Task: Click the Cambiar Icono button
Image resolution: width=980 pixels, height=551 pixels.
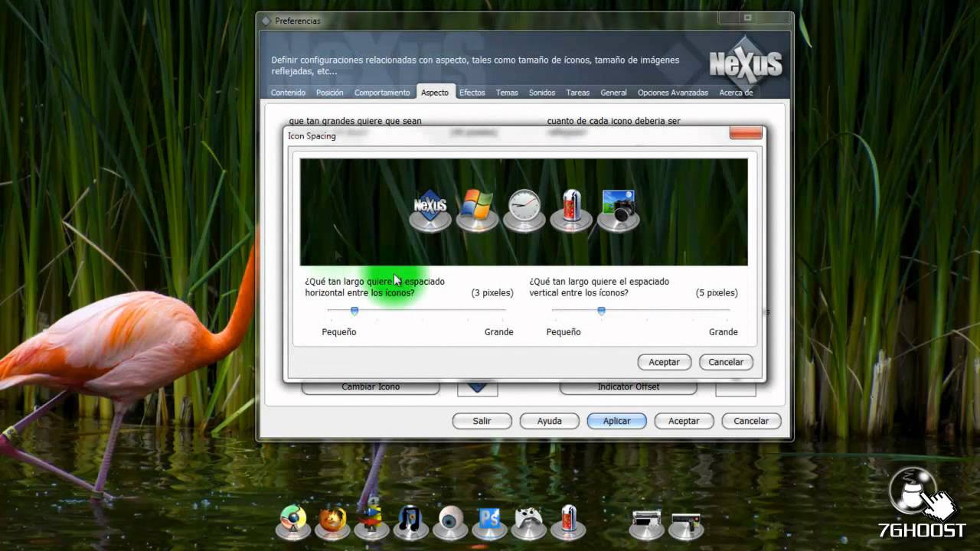Action: pos(370,386)
